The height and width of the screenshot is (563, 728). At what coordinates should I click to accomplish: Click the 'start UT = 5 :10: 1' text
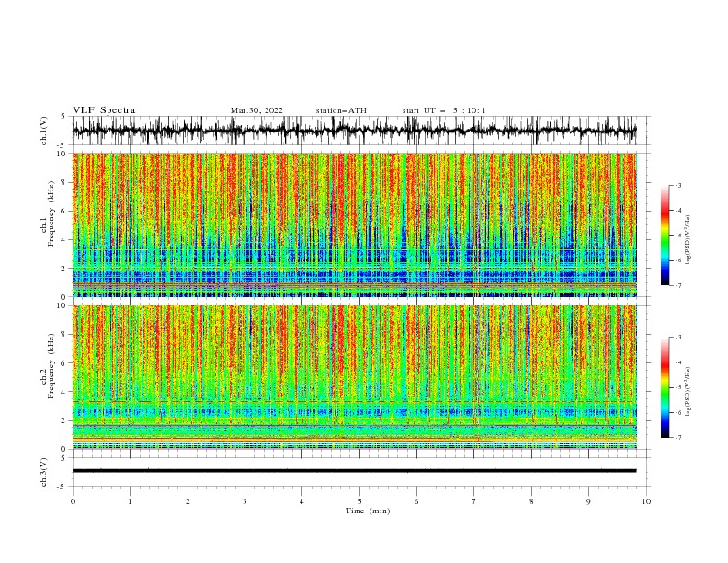[x=444, y=110]
